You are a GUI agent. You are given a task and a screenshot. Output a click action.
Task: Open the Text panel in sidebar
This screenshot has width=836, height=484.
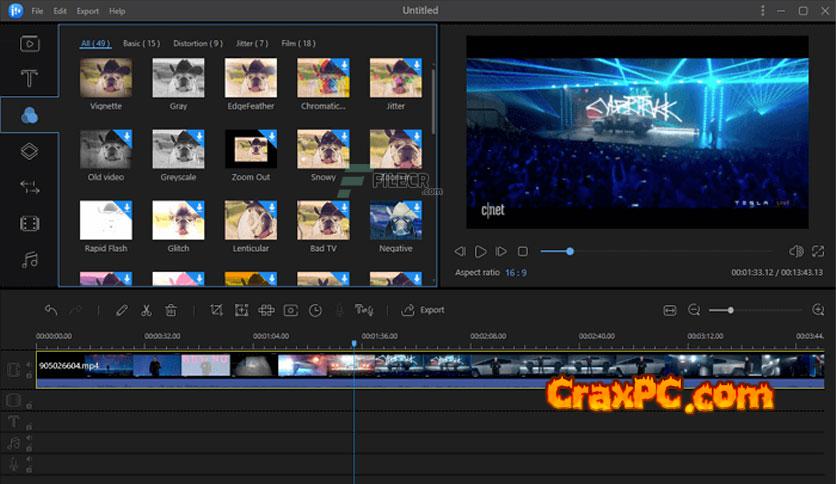coord(30,78)
